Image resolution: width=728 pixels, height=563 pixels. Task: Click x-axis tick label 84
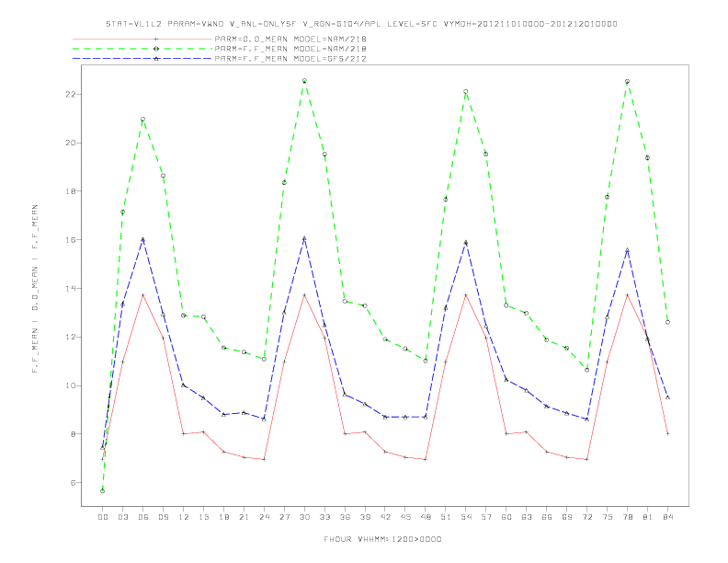(667, 517)
